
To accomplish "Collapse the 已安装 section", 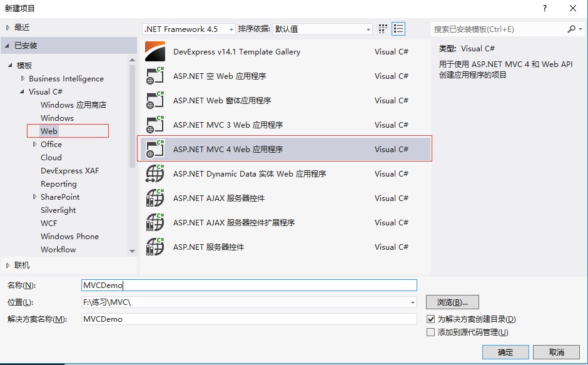I will [7, 46].
